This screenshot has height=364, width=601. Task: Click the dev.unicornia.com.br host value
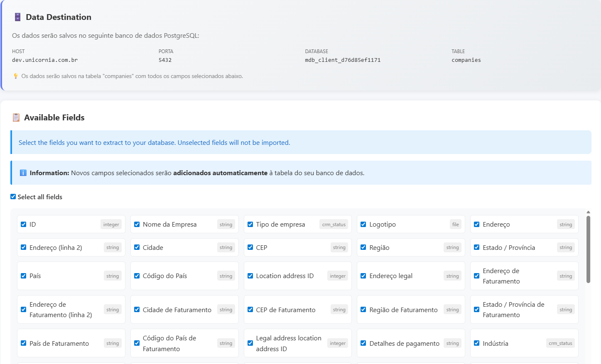45,60
